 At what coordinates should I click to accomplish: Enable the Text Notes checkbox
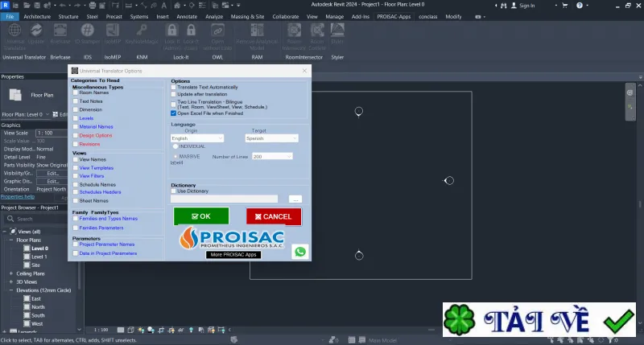pyautogui.click(x=76, y=101)
